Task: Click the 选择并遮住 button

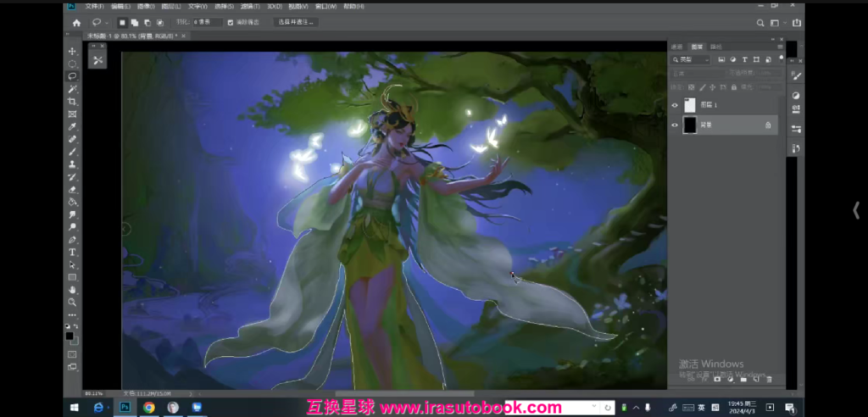Action: [x=296, y=22]
